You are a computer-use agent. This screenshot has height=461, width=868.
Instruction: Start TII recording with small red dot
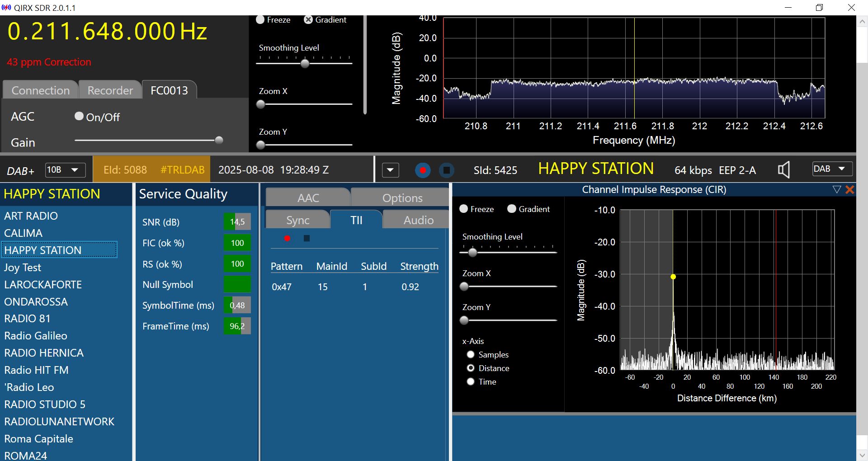(x=287, y=238)
